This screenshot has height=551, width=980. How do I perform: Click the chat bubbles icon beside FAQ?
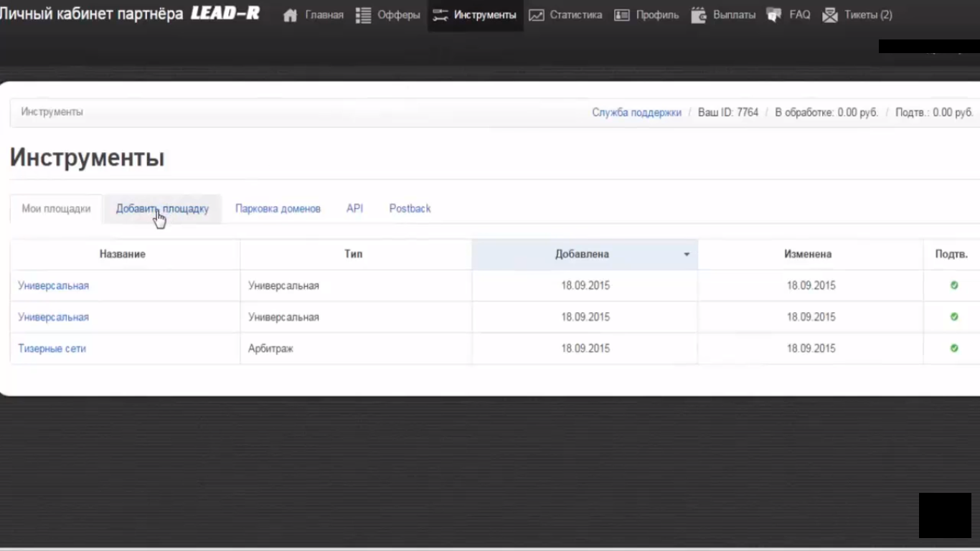(x=774, y=15)
